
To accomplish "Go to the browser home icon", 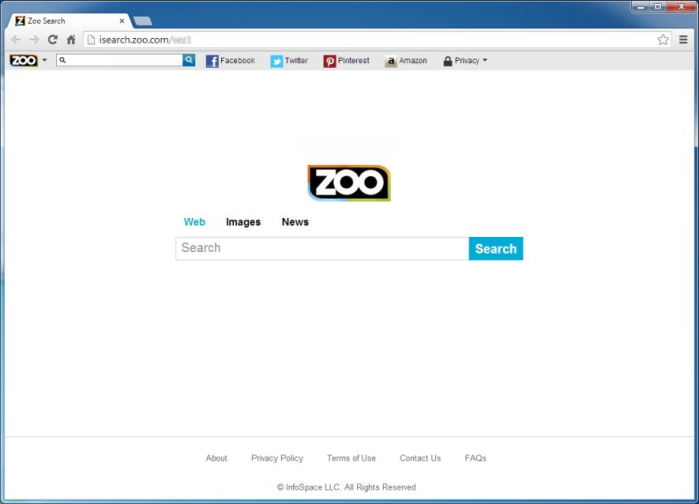I will (x=71, y=40).
